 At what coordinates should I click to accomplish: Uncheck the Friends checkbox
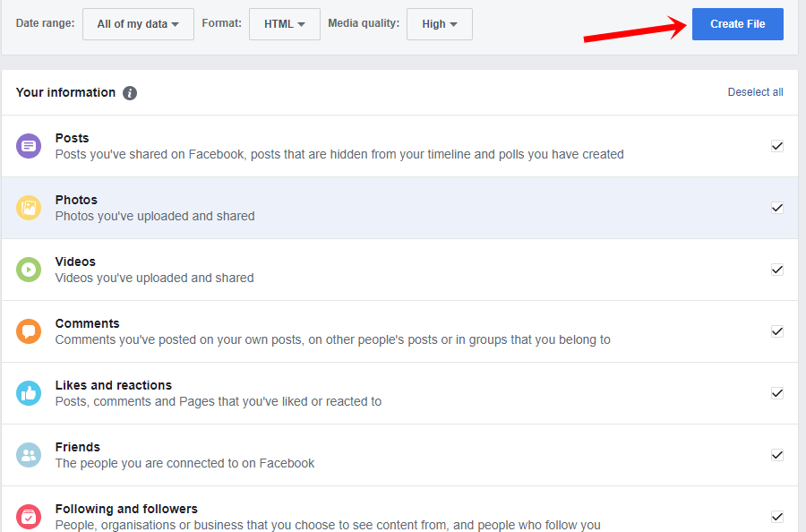(777, 455)
